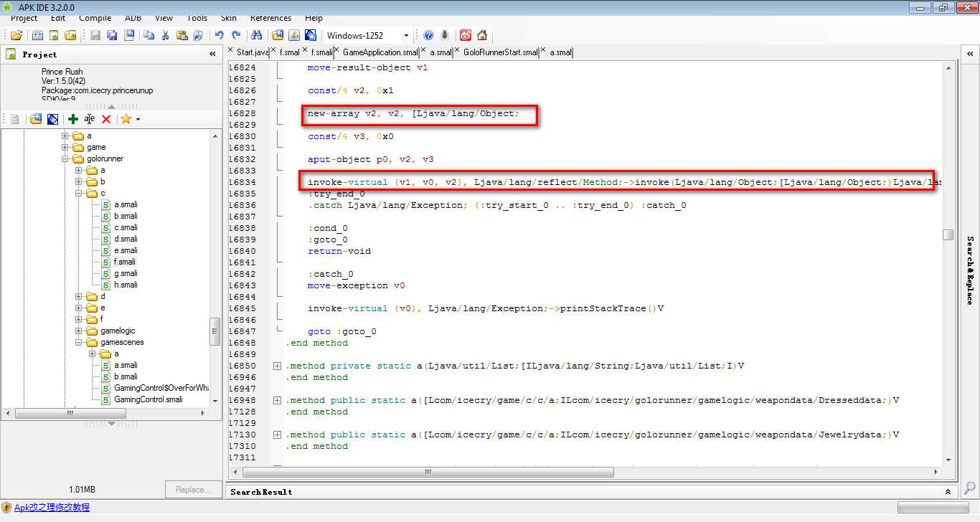
Task: Collapse the gamescenes folder node
Action: point(79,342)
